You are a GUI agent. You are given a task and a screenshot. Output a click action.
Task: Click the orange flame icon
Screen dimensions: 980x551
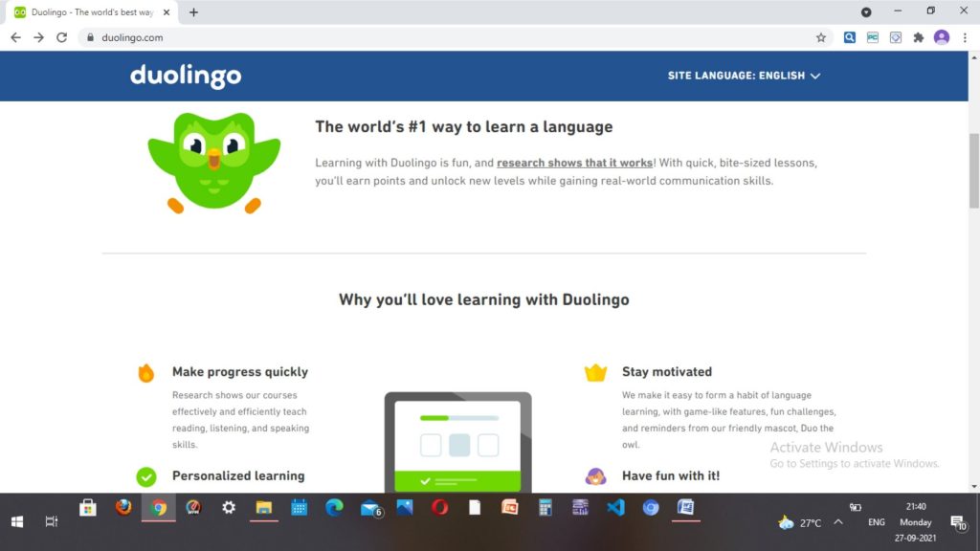pyautogui.click(x=145, y=372)
